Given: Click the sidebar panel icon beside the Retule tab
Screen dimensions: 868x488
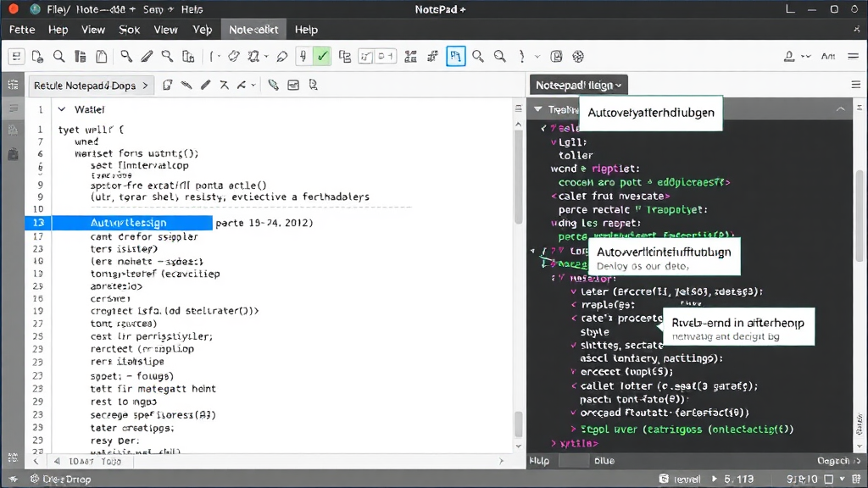Looking at the screenshot, I should pos(13,86).
